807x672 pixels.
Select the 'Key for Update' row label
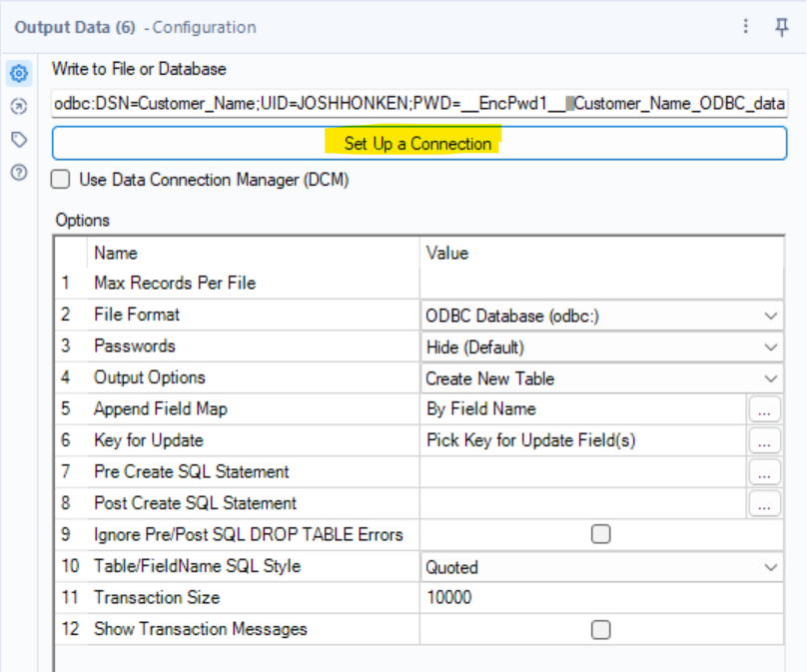149,440
